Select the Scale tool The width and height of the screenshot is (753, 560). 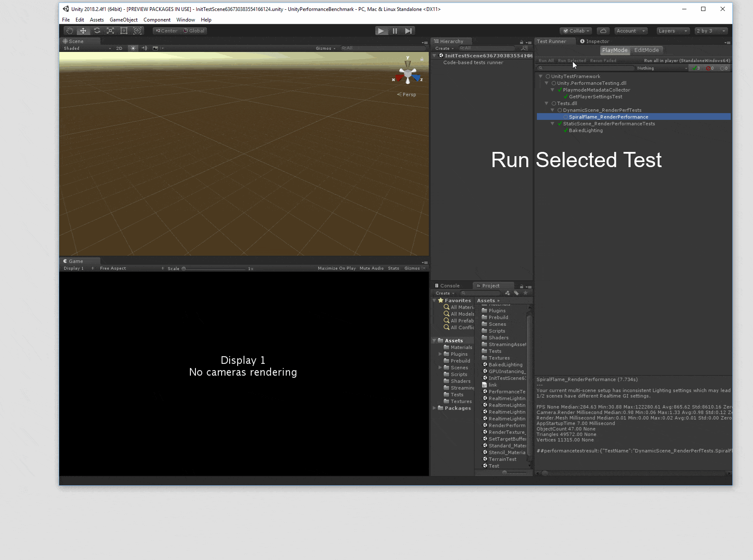pyautogui.click(x=110, y=31)
